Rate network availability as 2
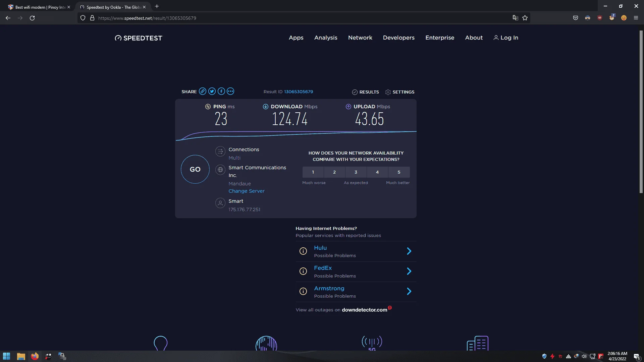This screenshot has width=644, height=362. pyautogui.click(x=334, y=172)
